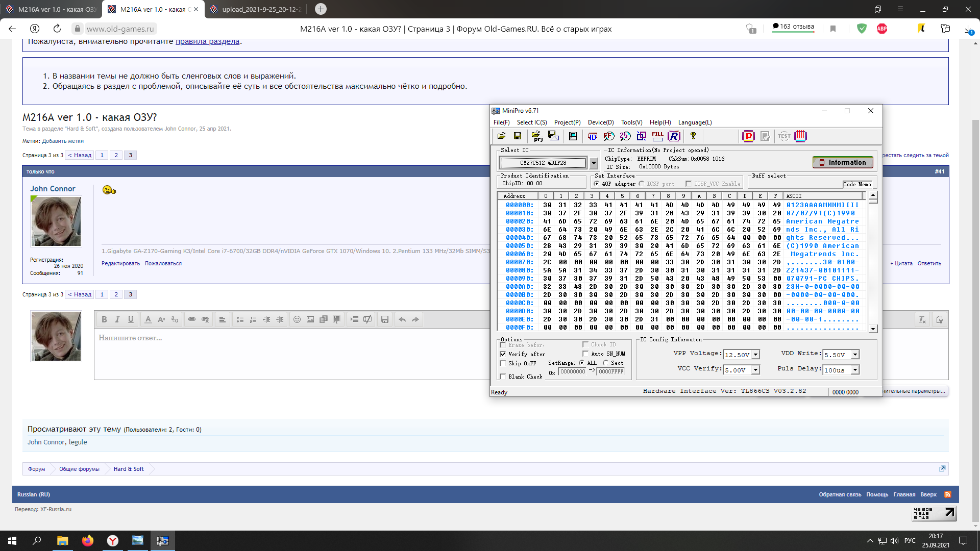Click the правила раздела link
The width and height of the screenshot is (980, 551).
[207, 42]
